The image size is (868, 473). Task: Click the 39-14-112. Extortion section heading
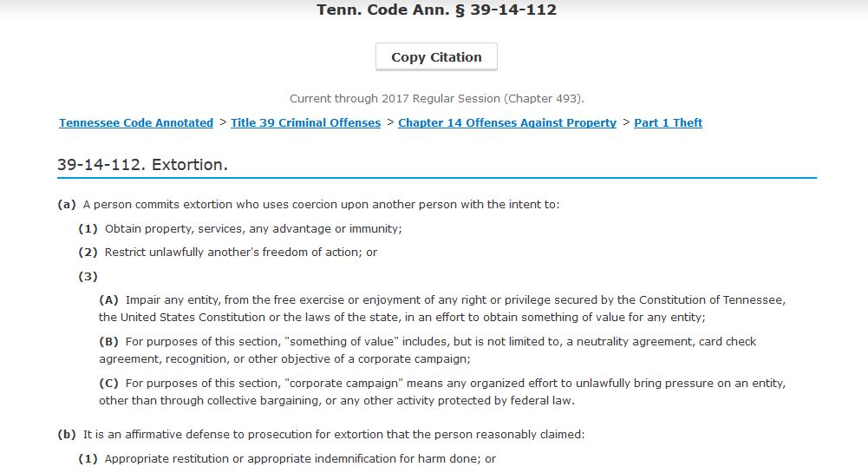(142, 165)
